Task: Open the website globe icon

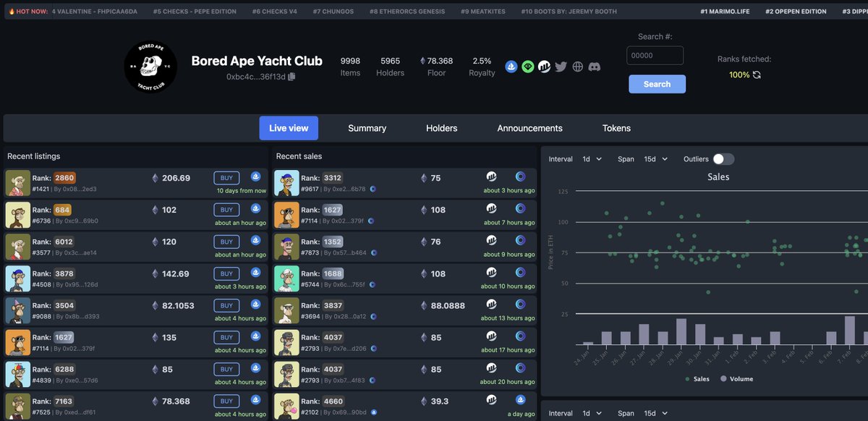Action: [x=577, y=67]
